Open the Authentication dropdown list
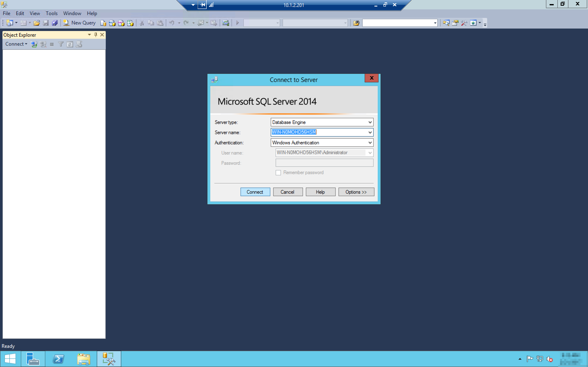 click(x=370, y=143)
